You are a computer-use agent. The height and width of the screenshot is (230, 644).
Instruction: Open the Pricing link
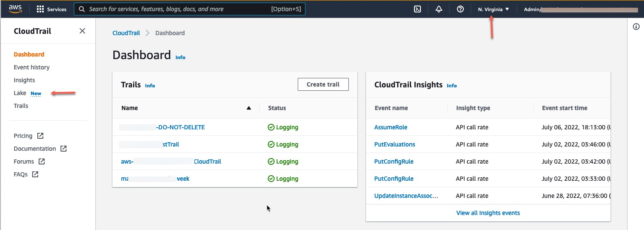point(23,136)
